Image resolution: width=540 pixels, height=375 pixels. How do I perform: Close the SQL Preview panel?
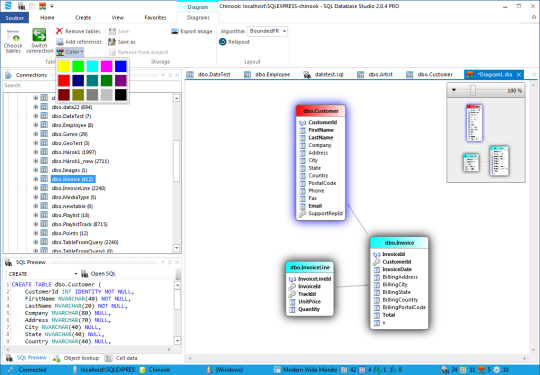[x=177, y=262]
